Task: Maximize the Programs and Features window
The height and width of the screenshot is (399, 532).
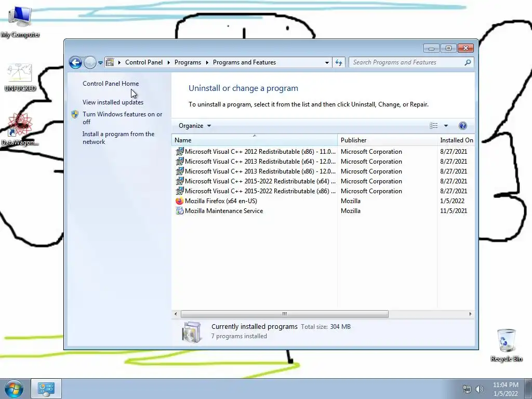Action: coord(448,48)
